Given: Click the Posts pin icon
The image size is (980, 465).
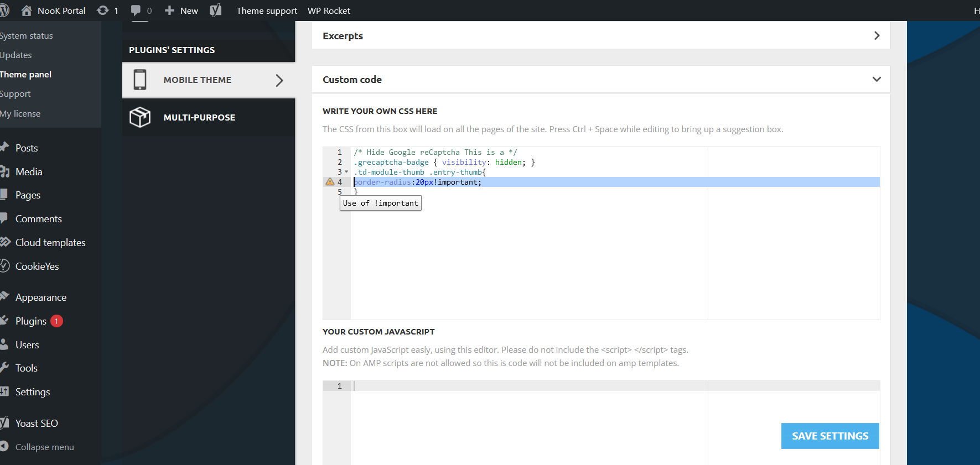Looking at the screenshot, I should tap(4, 147).
